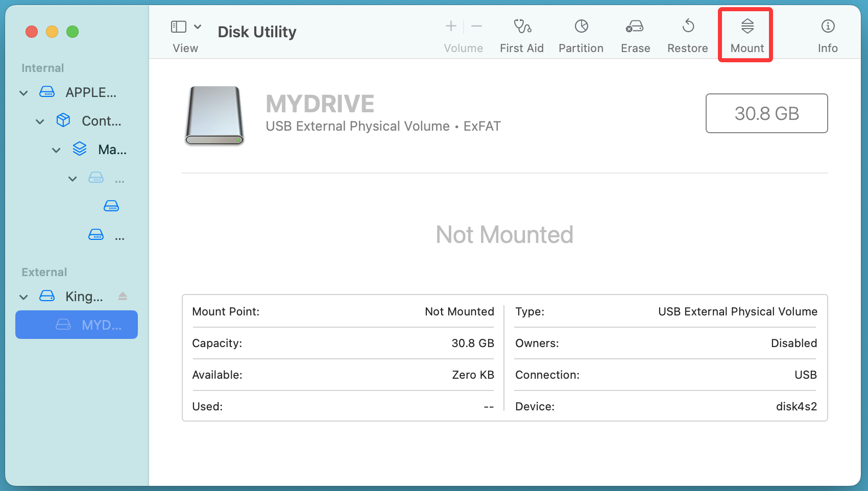Viewport: 868px width, 491px height.
Task: Collapse the APPLE internal disk entry
Action: pyautogui.click(x=23, y=92)
